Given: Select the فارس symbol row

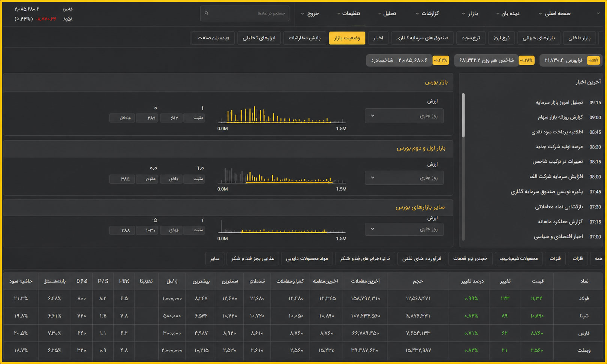Looking at the screenshot, I should (303, 333).
